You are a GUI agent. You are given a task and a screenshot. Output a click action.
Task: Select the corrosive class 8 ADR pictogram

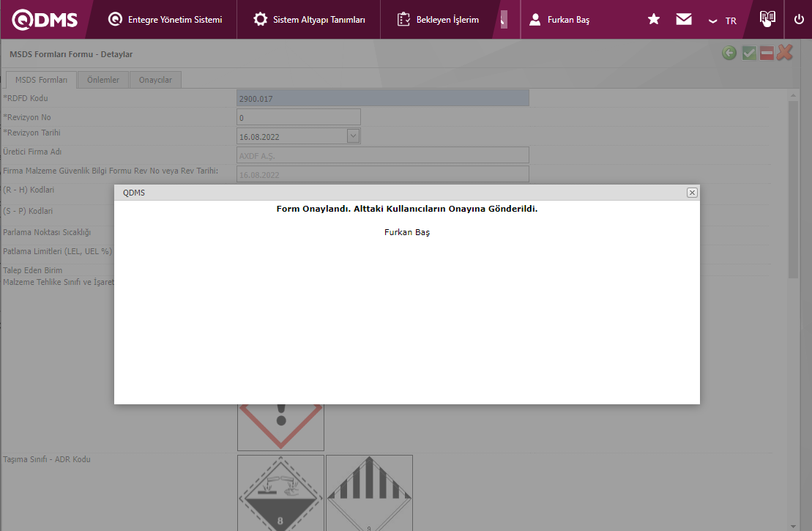[x=280, y=493]
